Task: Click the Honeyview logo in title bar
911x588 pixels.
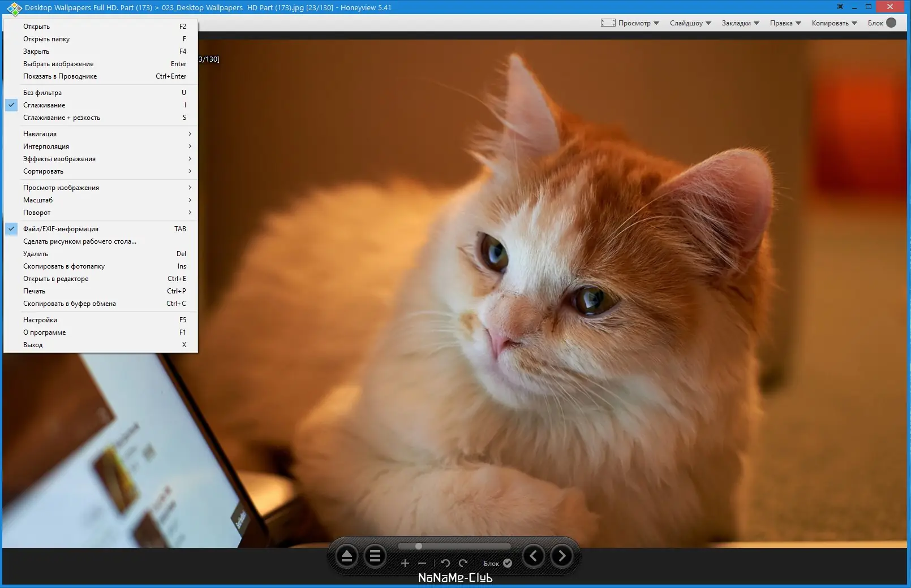Action: (14, 8)
